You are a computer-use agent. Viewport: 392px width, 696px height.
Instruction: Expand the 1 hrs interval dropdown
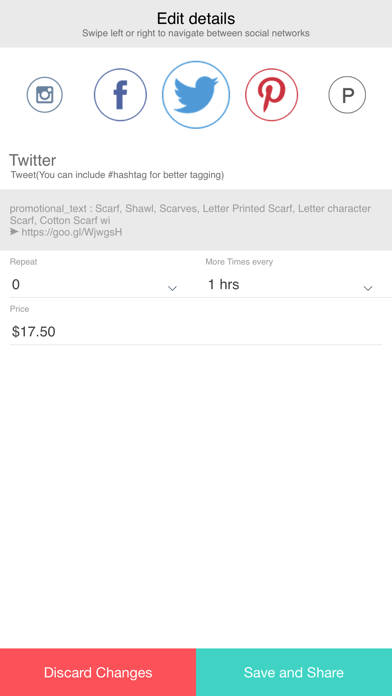tap(289, 285)
